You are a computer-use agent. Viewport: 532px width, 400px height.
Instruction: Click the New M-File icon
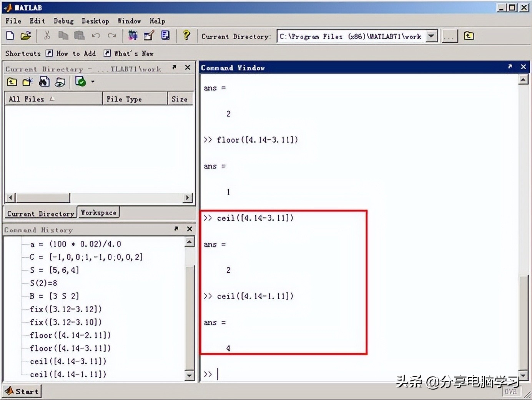pos(10,36)
